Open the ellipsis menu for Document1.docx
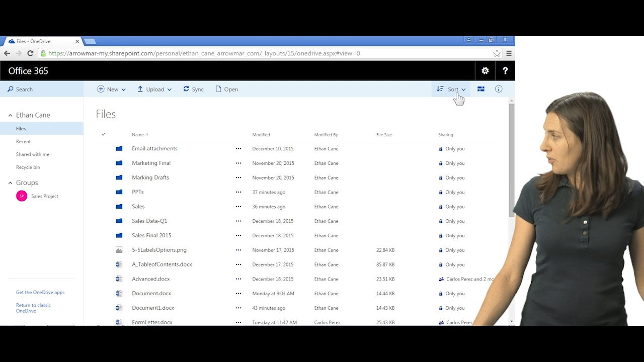644x362 pixels. pos(238,308)
